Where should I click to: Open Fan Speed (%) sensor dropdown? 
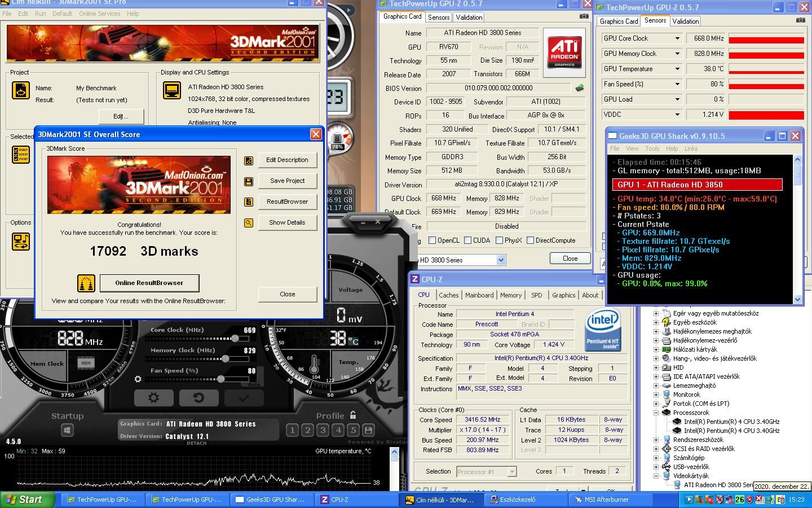677,84
